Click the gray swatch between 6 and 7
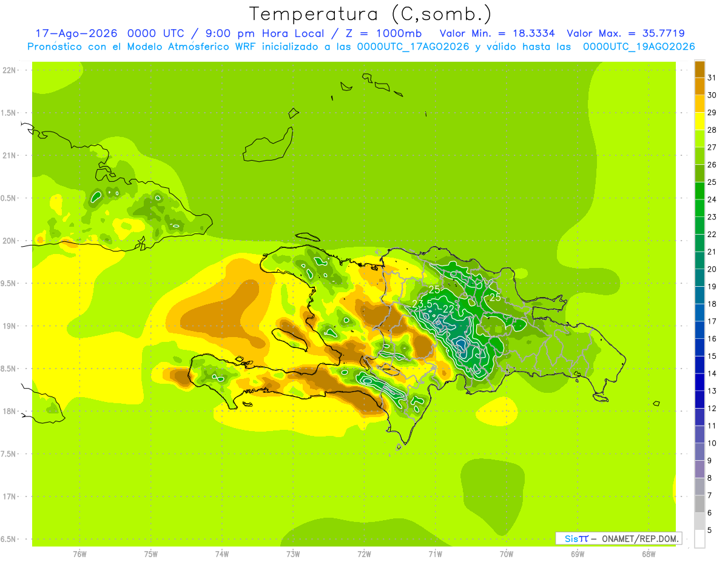The height and width of the screenshot is (562, 728). (x=699, y=504)
